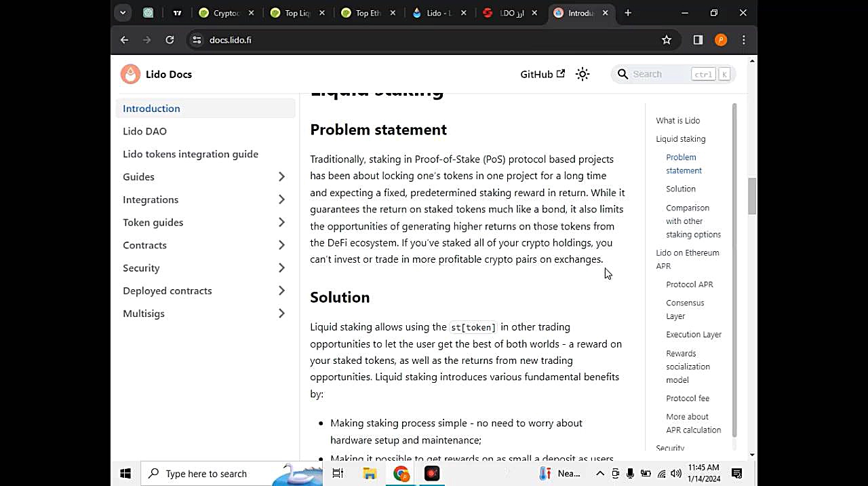Expand the Token guides section chevron
The image size is (868, 486).
tap(281, 222)
